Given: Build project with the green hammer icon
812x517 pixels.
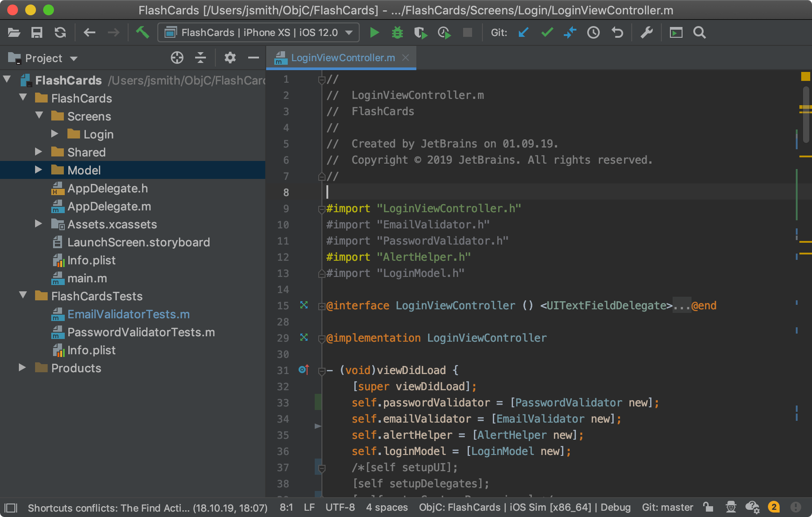Looking at the screenshot, I should pyautogui.click(x=143, y=32).
